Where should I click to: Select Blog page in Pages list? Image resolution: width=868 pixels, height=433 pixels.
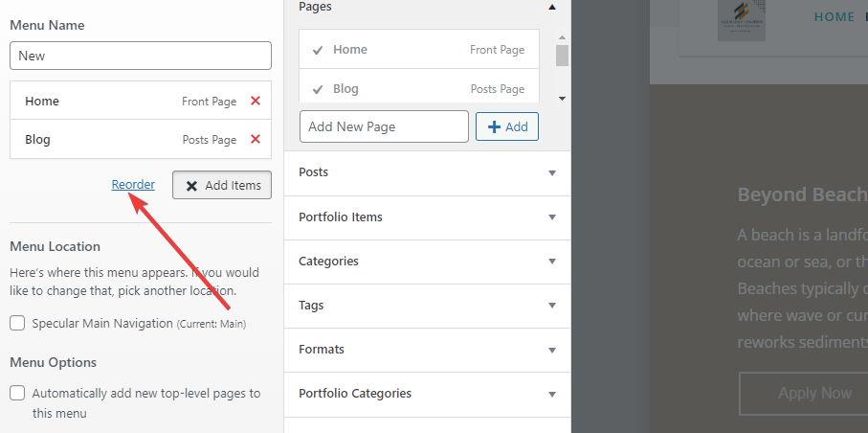tap(419, 87)
